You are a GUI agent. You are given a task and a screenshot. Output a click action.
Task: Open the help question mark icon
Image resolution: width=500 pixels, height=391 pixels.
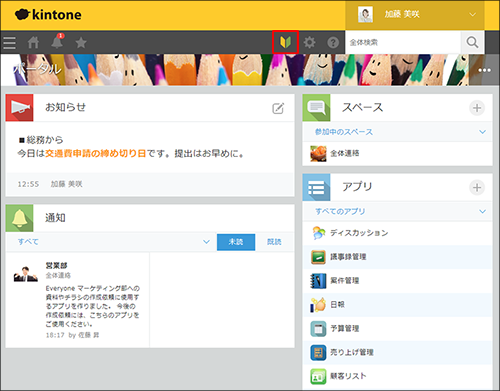333,42
